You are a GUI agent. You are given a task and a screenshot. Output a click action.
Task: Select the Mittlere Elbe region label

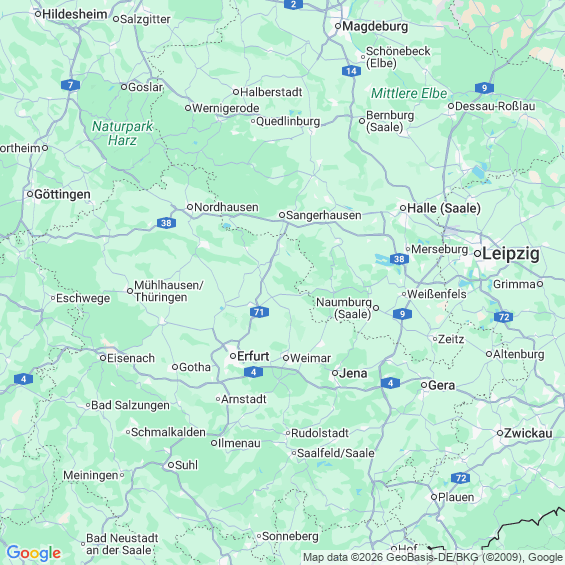point(409,93)
